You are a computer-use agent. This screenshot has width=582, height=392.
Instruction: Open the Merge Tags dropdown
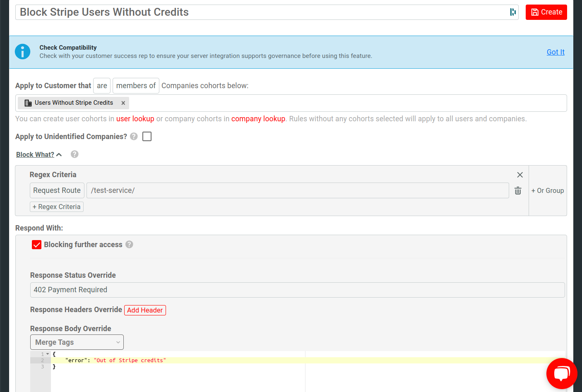coord(77,342)
